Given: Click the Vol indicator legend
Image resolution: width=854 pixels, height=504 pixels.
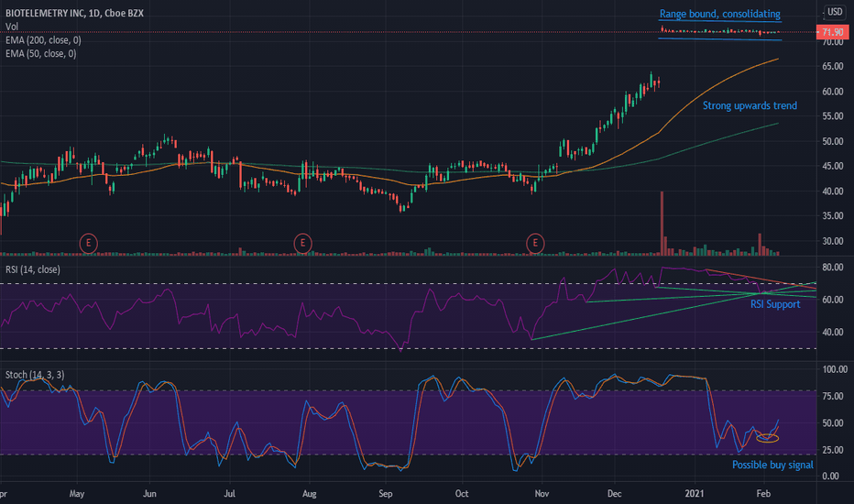Looking at the screenshot, I should click(x=11, y=27).
